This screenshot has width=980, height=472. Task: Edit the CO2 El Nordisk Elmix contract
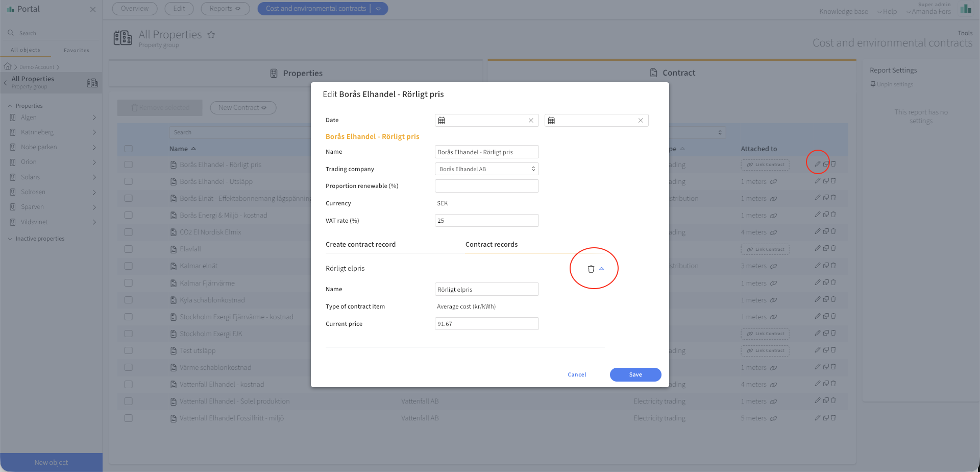(x=817, y=231)
